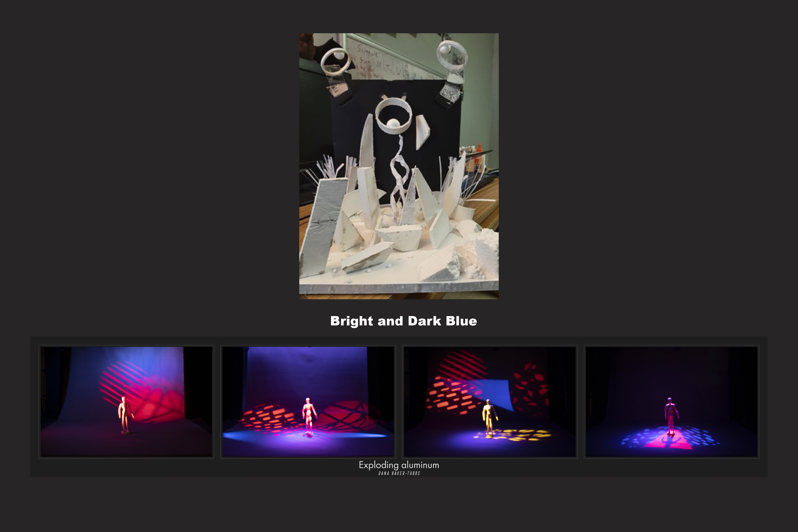
Task: Click the upper-left ring on model photo
Action: tap(336, 62)
